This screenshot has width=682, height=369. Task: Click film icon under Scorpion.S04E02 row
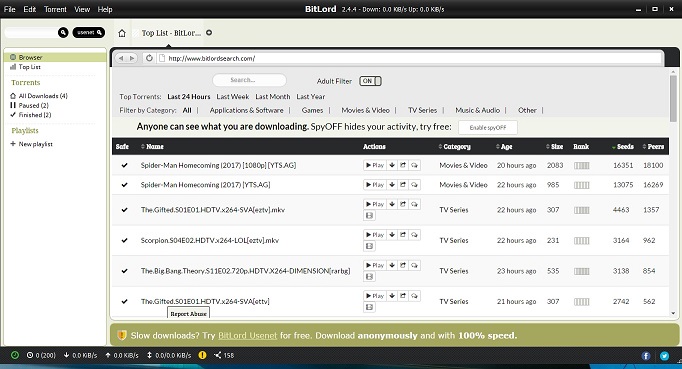click(x=369, y=246)
